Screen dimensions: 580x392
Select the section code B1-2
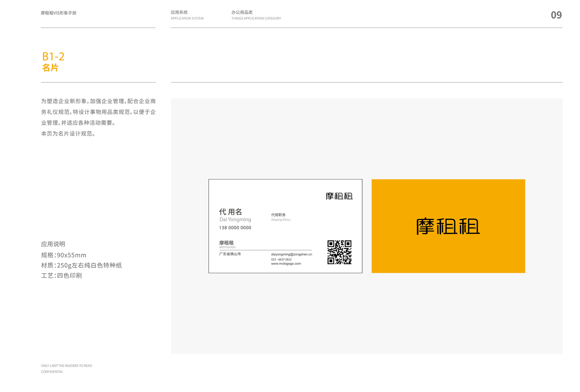click(53, 56)
